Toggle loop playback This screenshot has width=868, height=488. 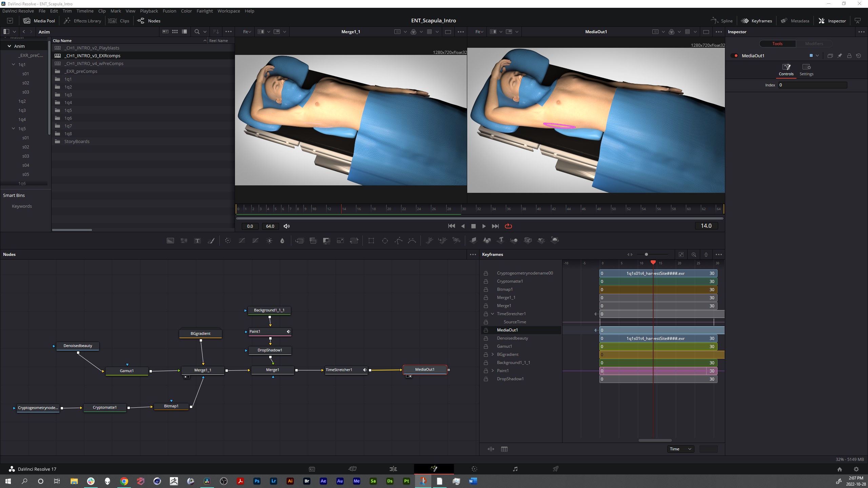click(508, 226)
